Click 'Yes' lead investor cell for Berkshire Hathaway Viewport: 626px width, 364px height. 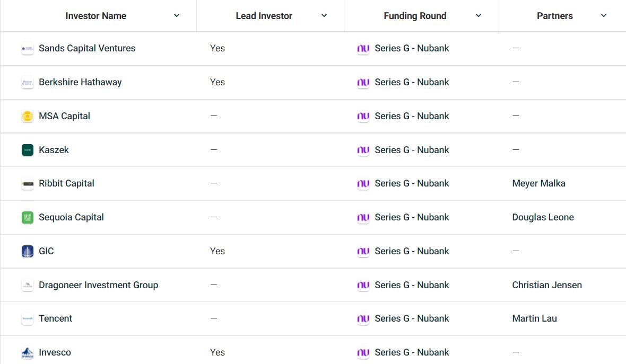217,82
